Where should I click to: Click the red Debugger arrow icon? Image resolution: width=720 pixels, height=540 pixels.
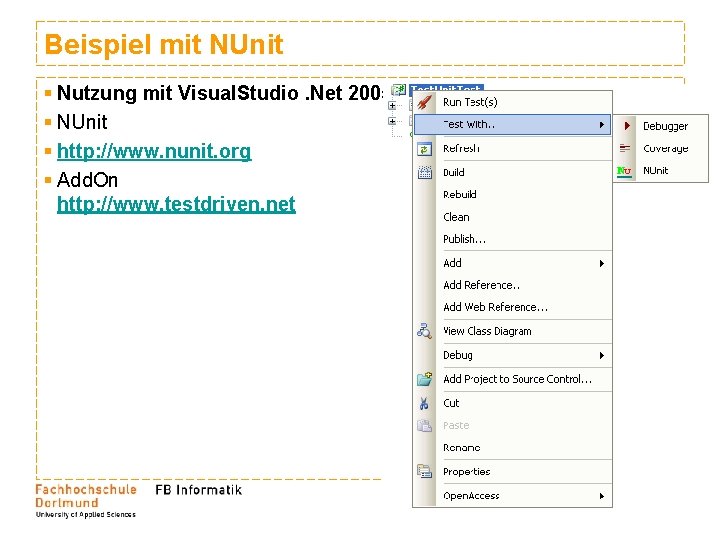click(627, 126)
